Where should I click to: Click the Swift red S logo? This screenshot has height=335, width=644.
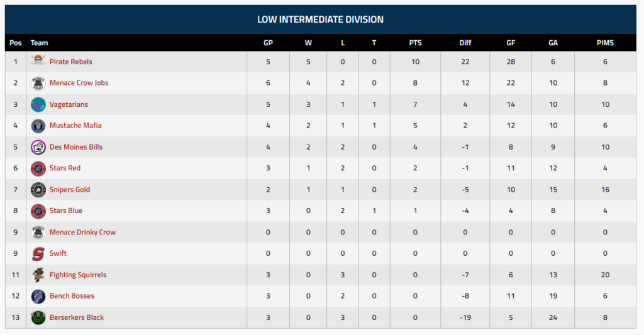(x=38, y=254)
